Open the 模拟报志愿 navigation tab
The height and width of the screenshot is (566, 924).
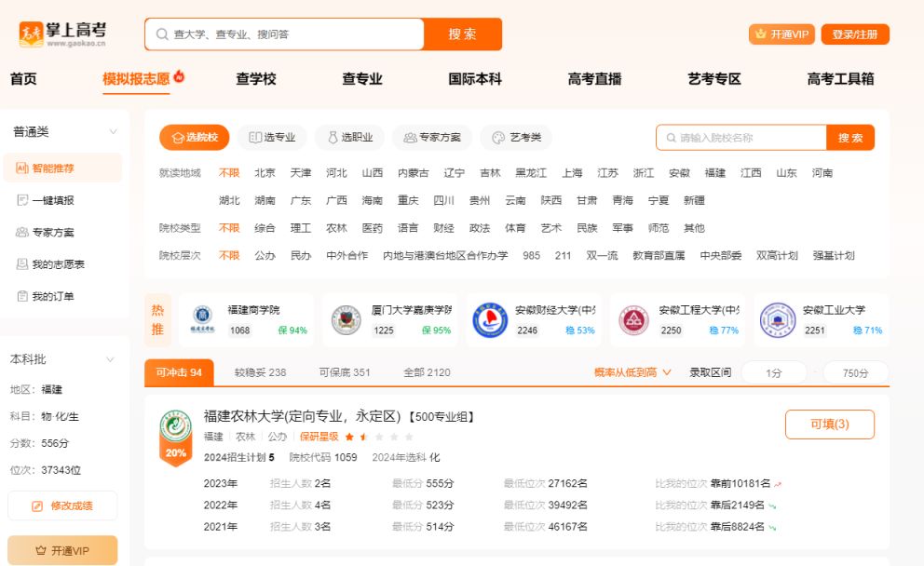(136, 79)
